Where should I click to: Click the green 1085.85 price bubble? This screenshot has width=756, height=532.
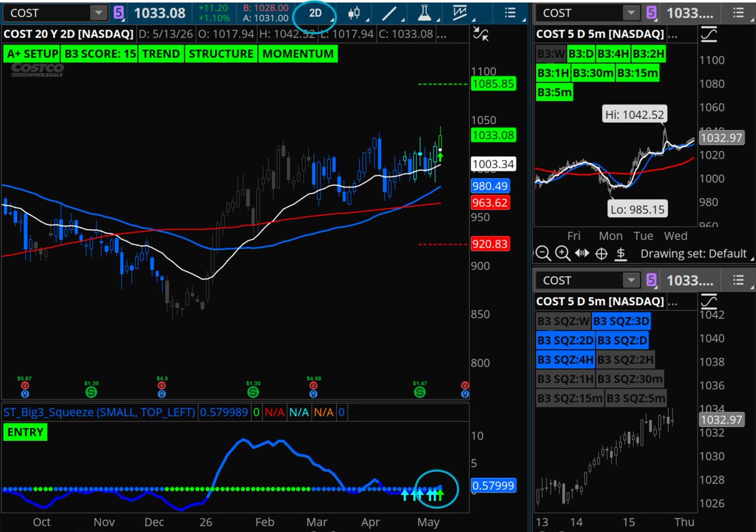click(493, 84)
